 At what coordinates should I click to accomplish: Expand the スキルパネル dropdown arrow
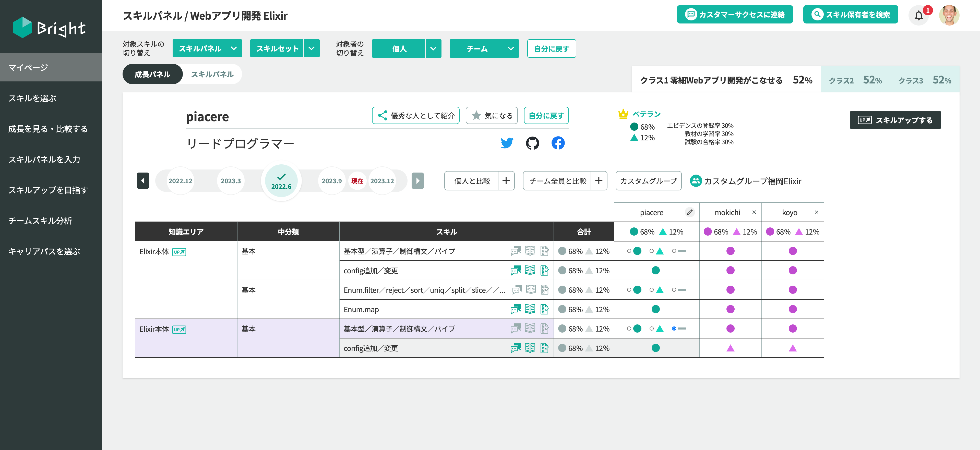[234, 49]
